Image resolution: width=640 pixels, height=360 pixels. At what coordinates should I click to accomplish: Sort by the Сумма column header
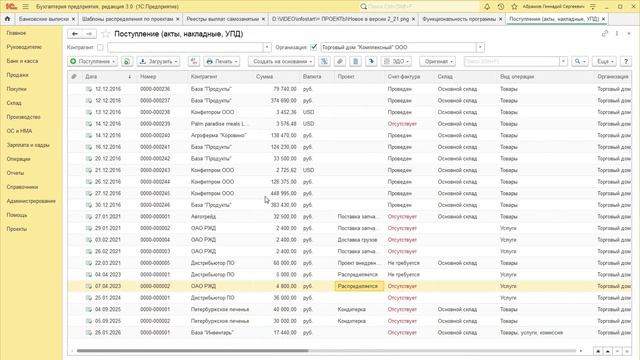[276, 76]
